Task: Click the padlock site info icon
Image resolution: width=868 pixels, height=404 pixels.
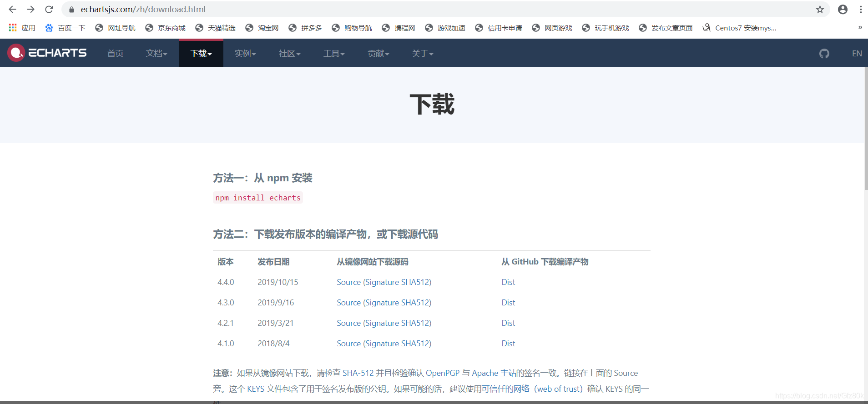Action: tap(71, 9)
